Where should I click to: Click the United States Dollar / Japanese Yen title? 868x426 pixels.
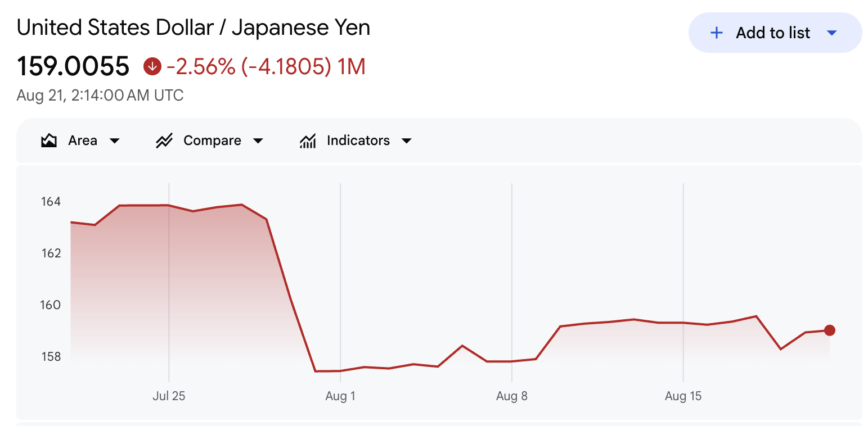tap(194, 28)
